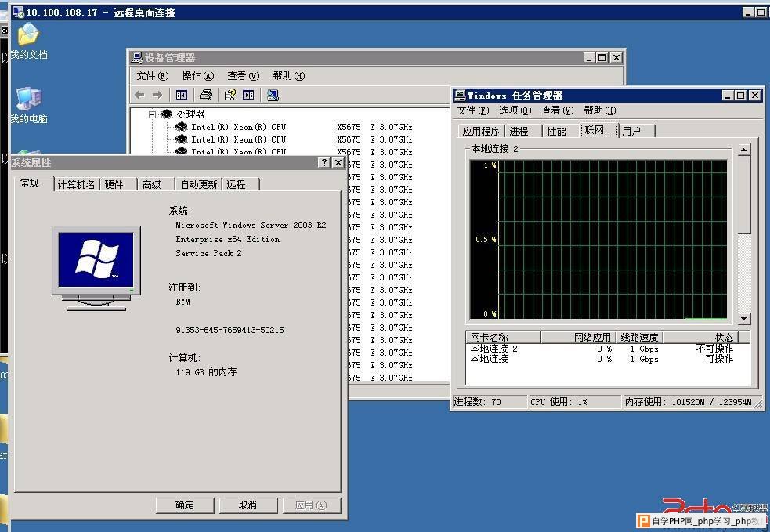This screenshot has width=770, height=532.
Task: Minimize the remote desktop connection window
Action: (x=748, y=13)
